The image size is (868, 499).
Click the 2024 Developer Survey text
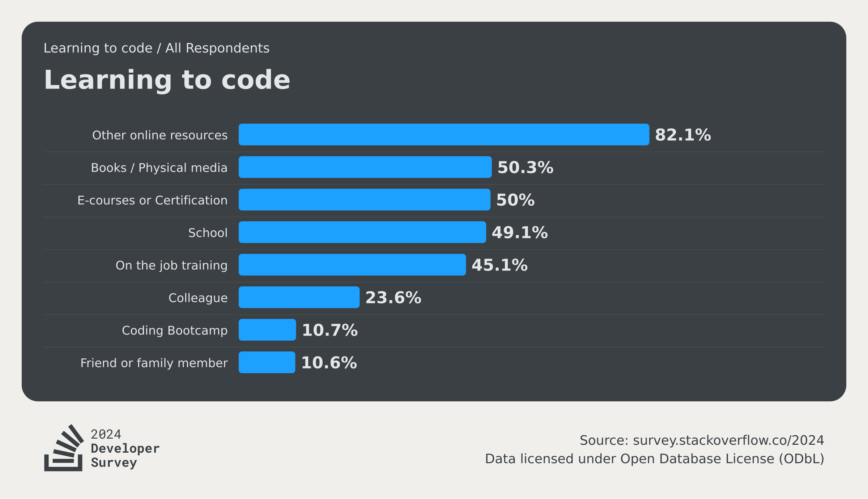[125, 448]
